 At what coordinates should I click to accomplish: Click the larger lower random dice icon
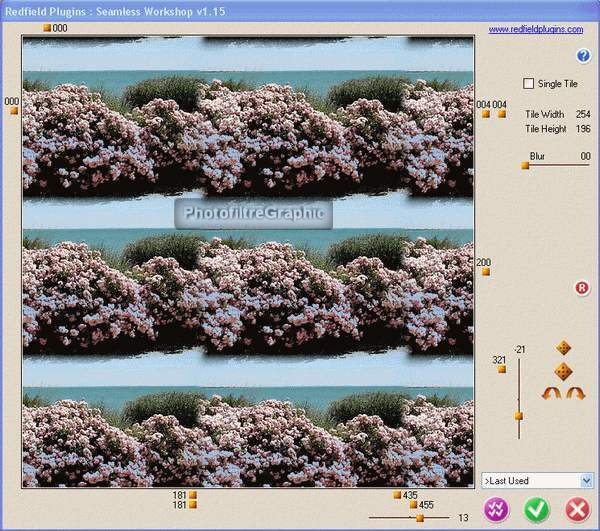(563, 371)
